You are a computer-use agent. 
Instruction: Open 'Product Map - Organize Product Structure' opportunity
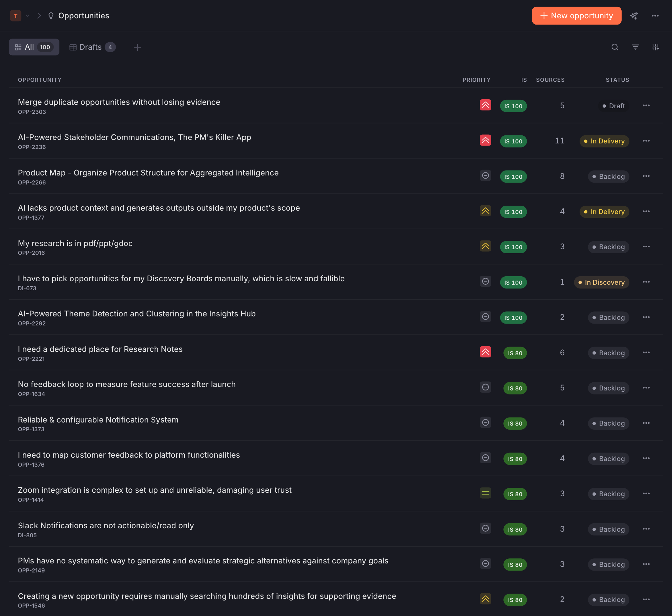[148, 173]
